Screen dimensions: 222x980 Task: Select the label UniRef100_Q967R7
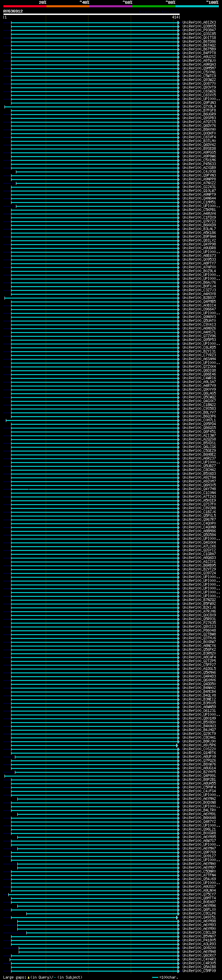coord(199,520)
